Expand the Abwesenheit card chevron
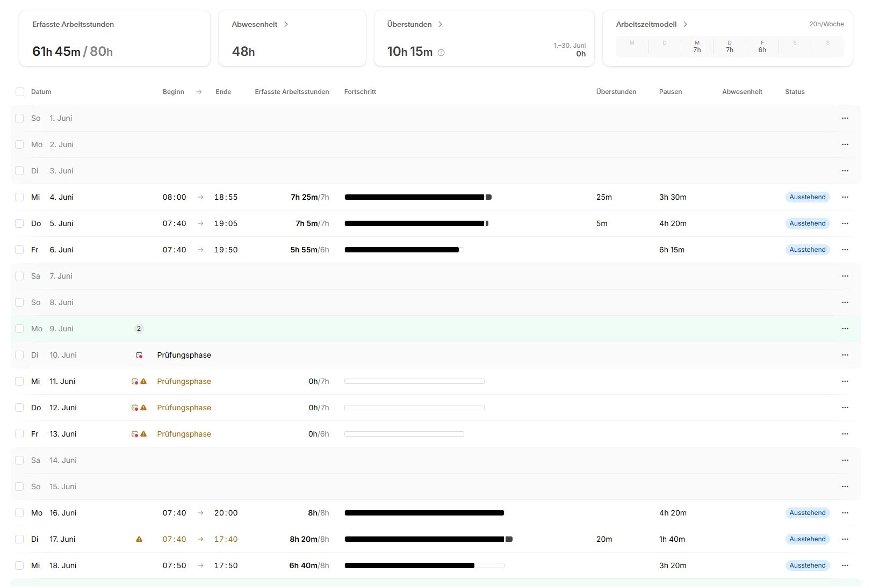The width and height of the screenshot is (872, 588). [286, 24]
